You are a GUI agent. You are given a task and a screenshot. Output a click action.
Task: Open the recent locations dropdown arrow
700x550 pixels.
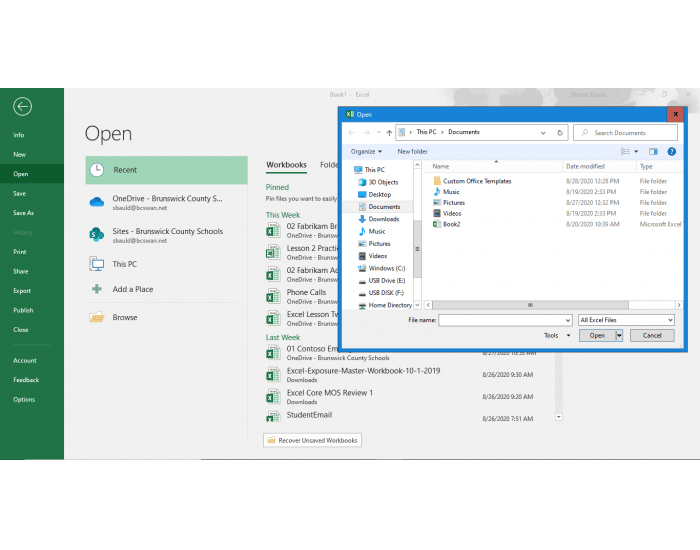point(379,133)
